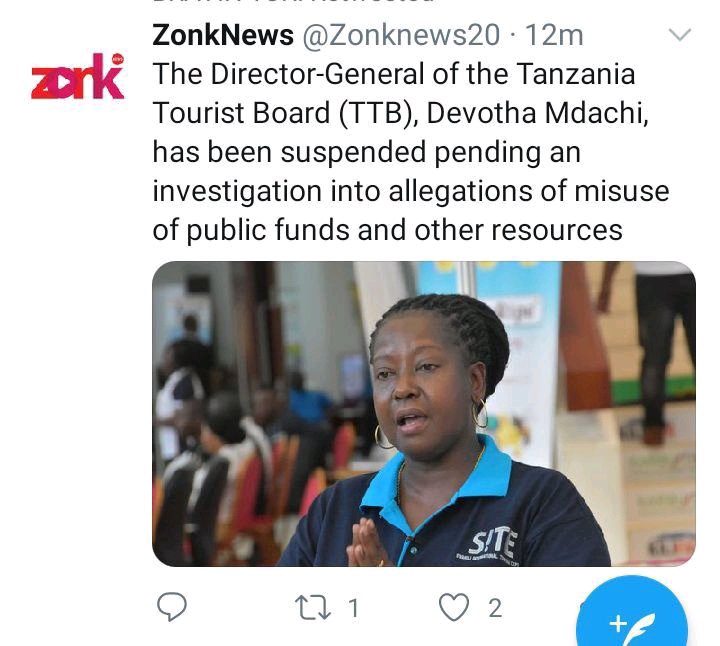The height and width of the screenshot is (646, 720).
Task: Tap the plus sign on the compose button
Action: click(x=618, y=623)
